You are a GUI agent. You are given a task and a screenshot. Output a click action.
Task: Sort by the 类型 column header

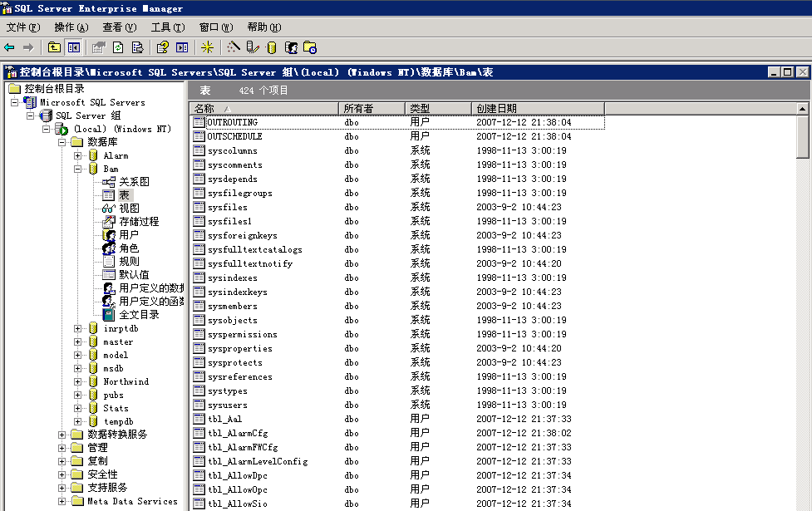[x=438, y=108]
